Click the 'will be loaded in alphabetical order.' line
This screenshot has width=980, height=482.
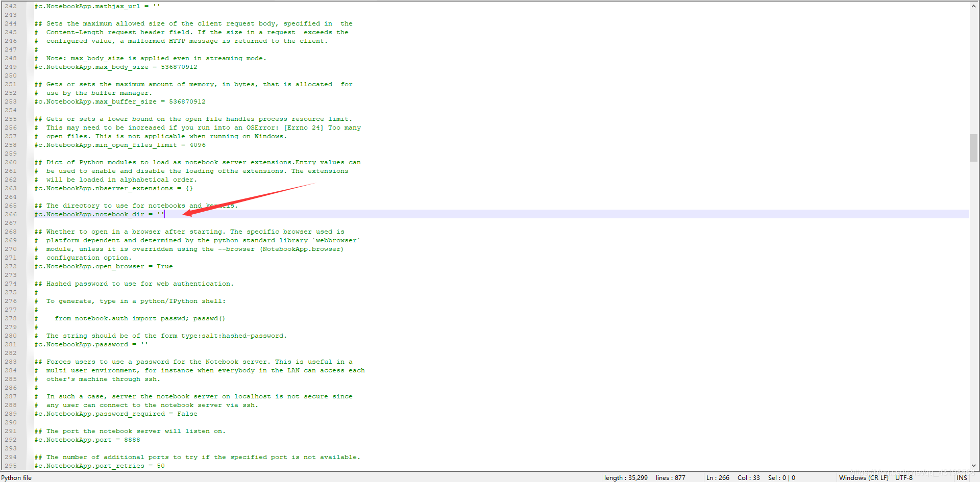tap(116, 180)
